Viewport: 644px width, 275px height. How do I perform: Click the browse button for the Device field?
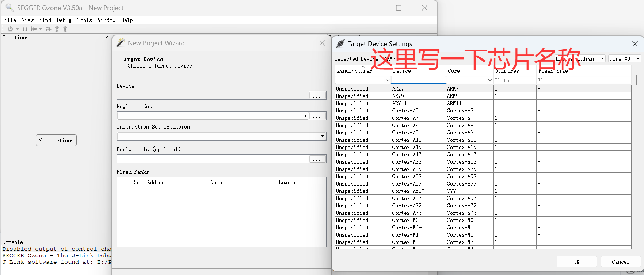point(317,95)
